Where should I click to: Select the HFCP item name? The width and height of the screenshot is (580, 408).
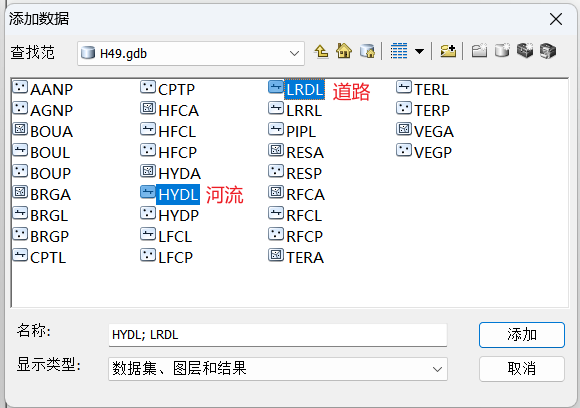[x=178, y=152]
